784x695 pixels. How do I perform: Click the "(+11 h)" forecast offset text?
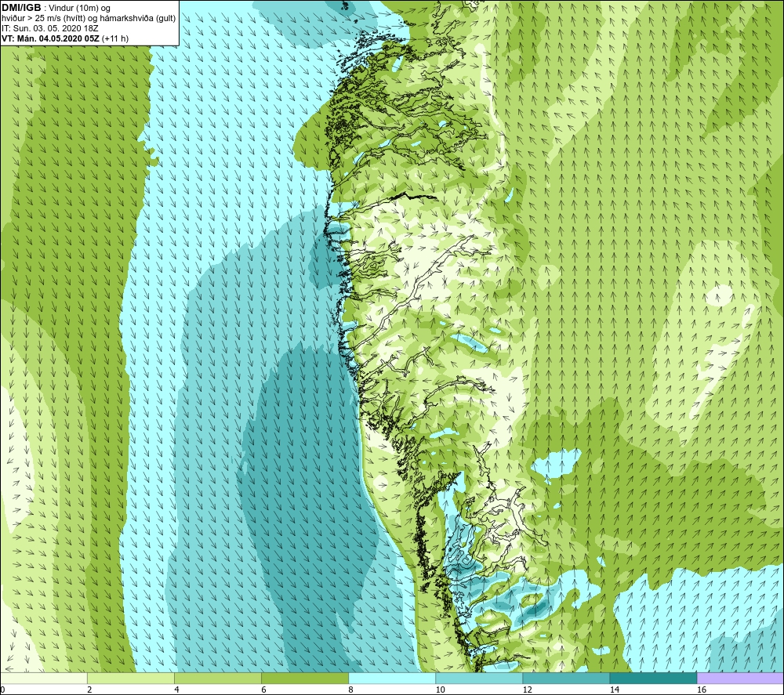tap(115, 38)
